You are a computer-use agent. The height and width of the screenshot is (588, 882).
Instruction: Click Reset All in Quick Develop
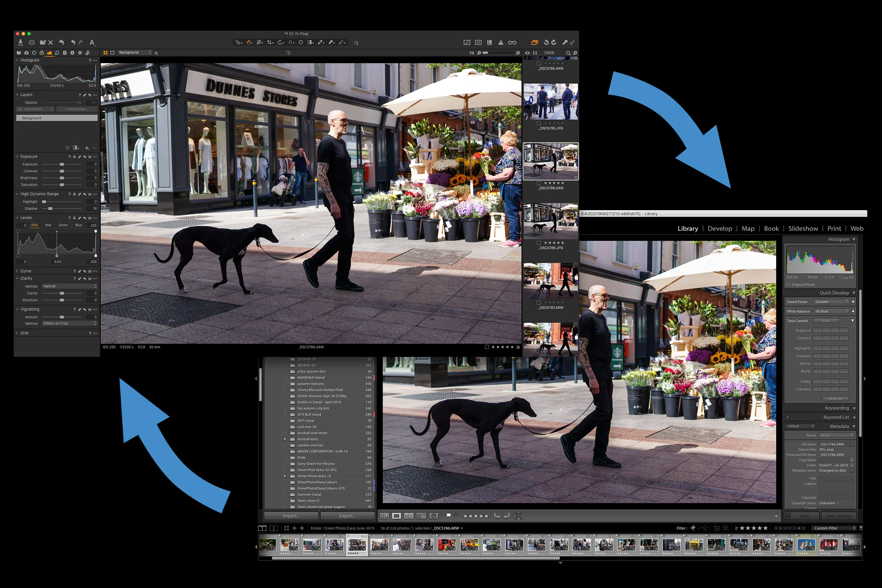[x=835, y=399]
